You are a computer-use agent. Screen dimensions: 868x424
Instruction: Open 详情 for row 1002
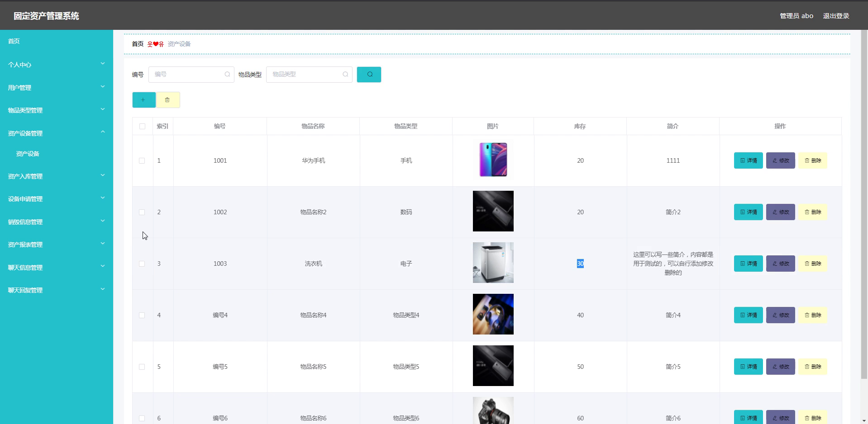[x=748, y=212]
